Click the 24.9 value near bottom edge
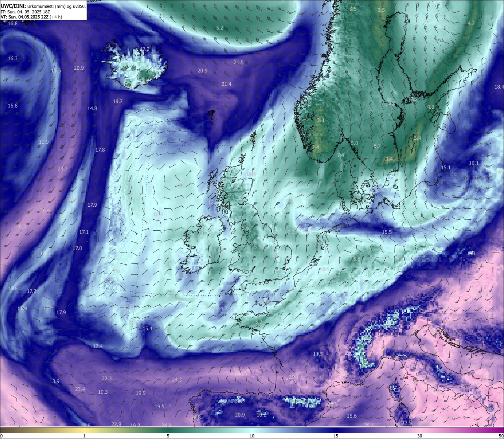Image resolution: width=504 pixels, height=439 pixels. click(166, 425)
